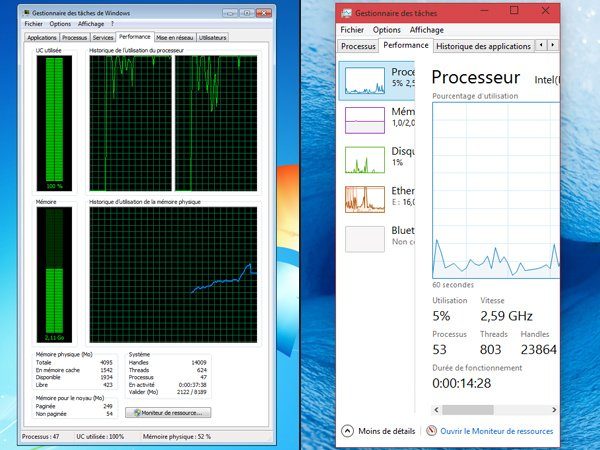Open Fichier menu in Windows 10 task manager
This screenshot has height=450, width=600.
coord(352,30)
